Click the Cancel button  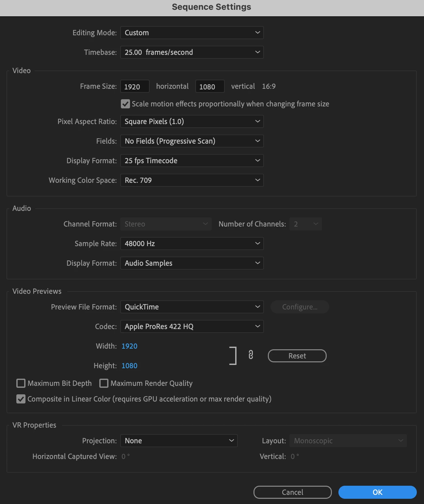[x=293, y=492]
